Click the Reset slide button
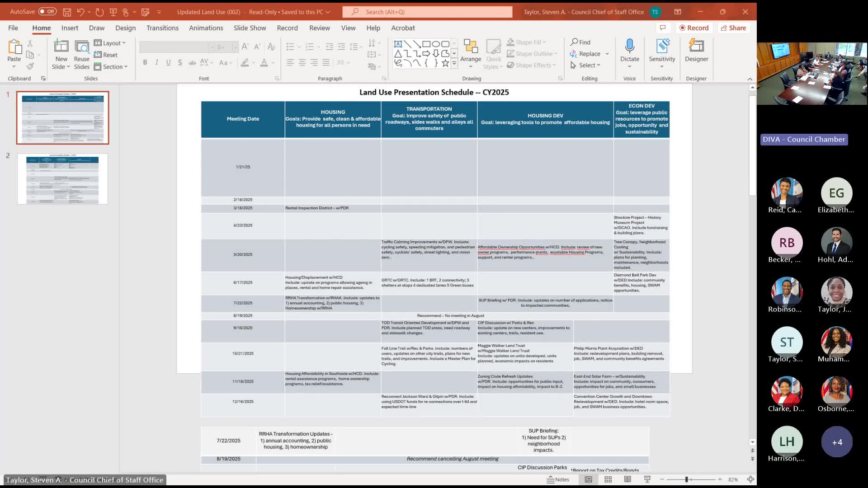The image size is (868, 488). (x=106, y=55)
